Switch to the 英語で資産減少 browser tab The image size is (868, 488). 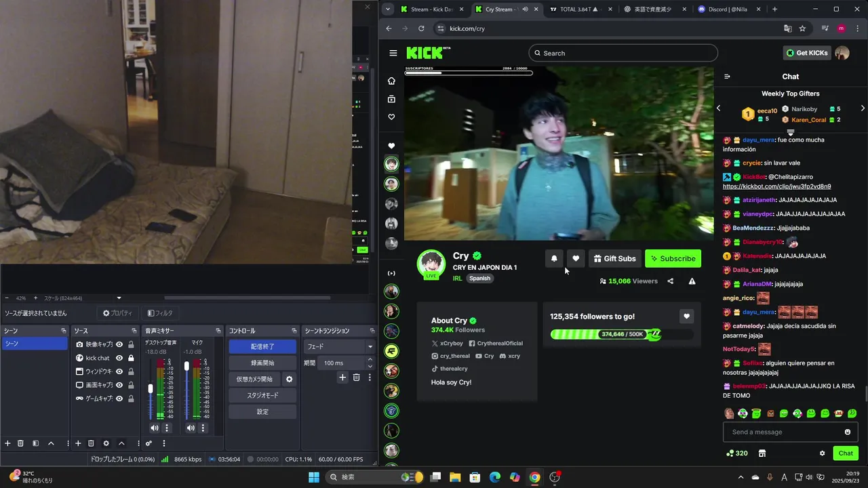pyautogui.click(x=655, y=9)
